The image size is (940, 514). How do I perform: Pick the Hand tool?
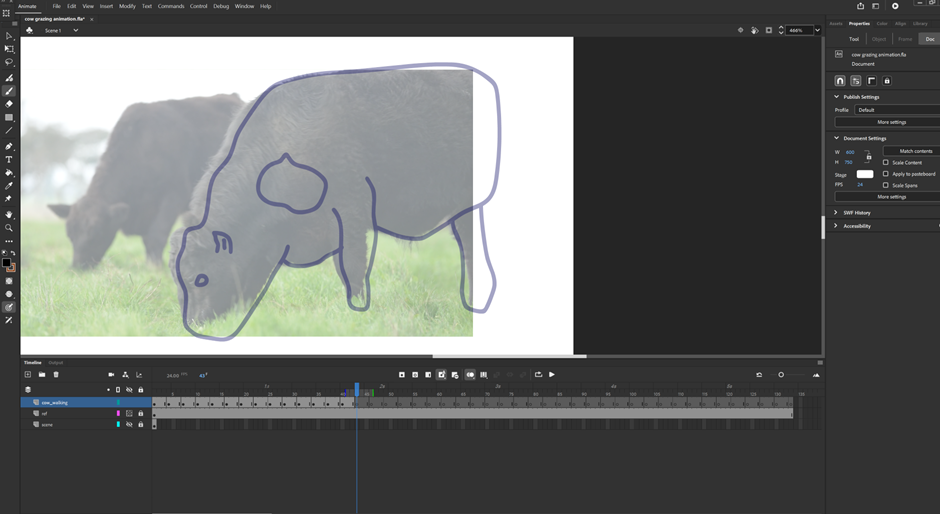[x=9, y=214]
